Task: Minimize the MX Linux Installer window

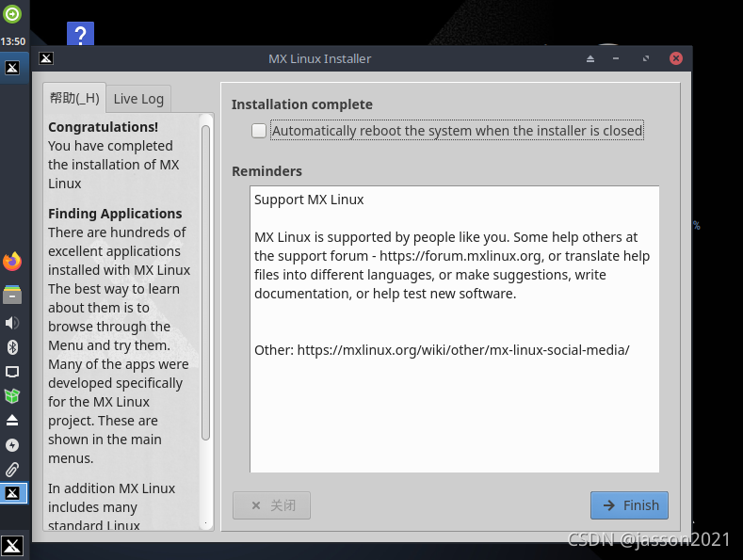Action: tap(616, 58)
